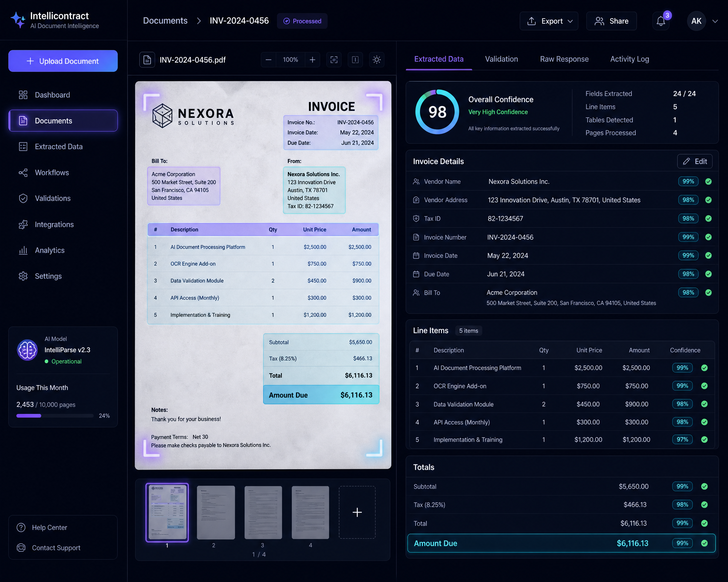This screenshot has height=582, width=728.
Task: Open Validations in the sidebar
Action: click(63, 198)
